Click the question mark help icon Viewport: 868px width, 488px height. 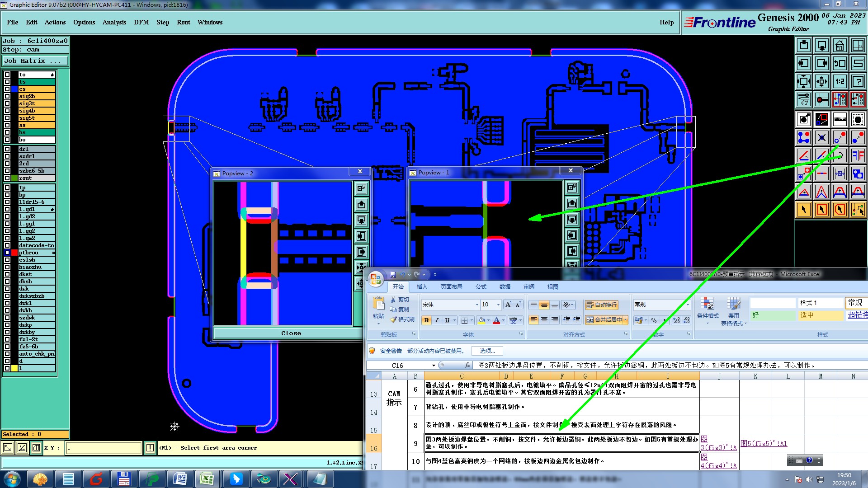tap(858, 81)
